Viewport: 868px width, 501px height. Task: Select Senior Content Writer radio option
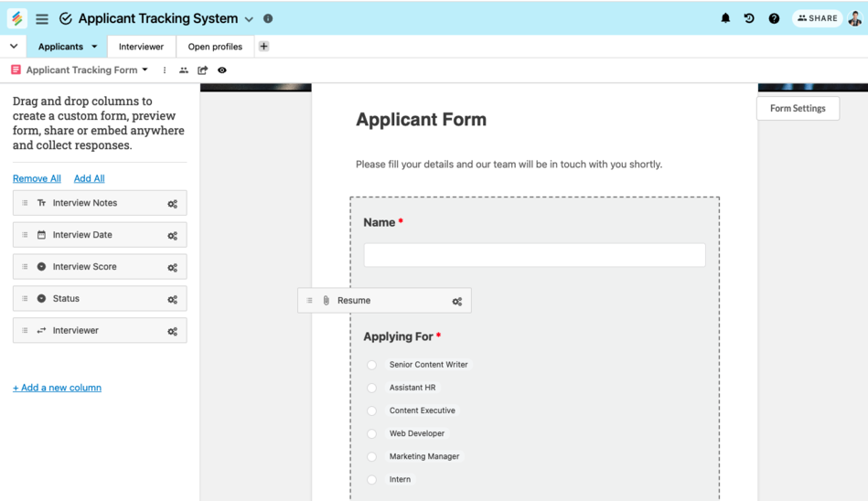coord(372,365)
